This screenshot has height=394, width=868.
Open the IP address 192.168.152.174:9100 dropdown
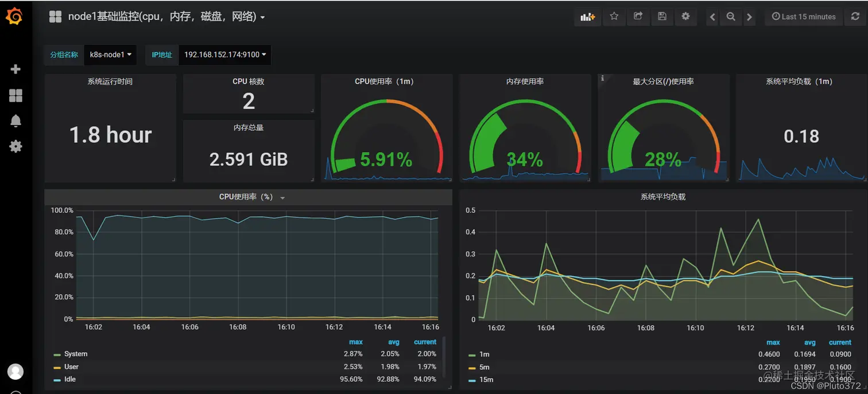point(224,55)
